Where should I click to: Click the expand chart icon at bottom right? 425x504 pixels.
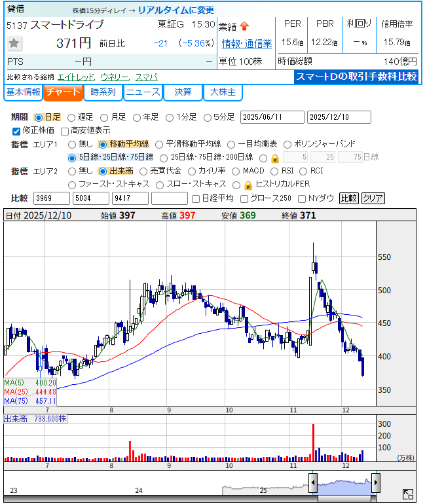(407, 494)
